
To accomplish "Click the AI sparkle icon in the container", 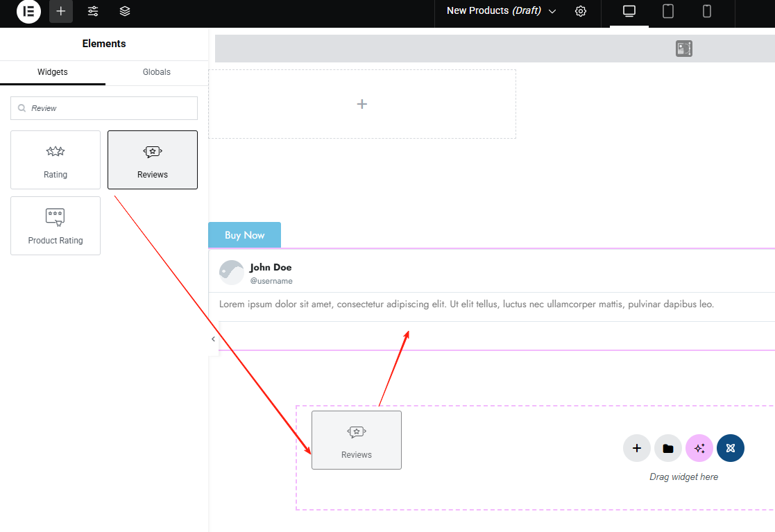I will coord(699,448).
